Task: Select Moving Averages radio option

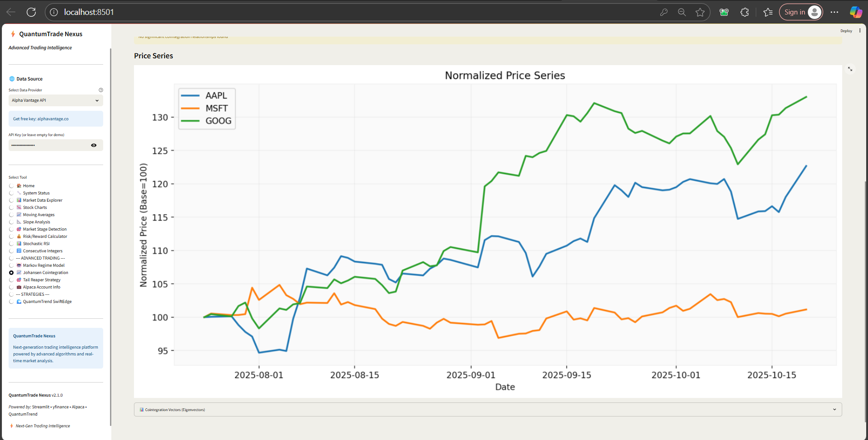Action: [11, 215]
